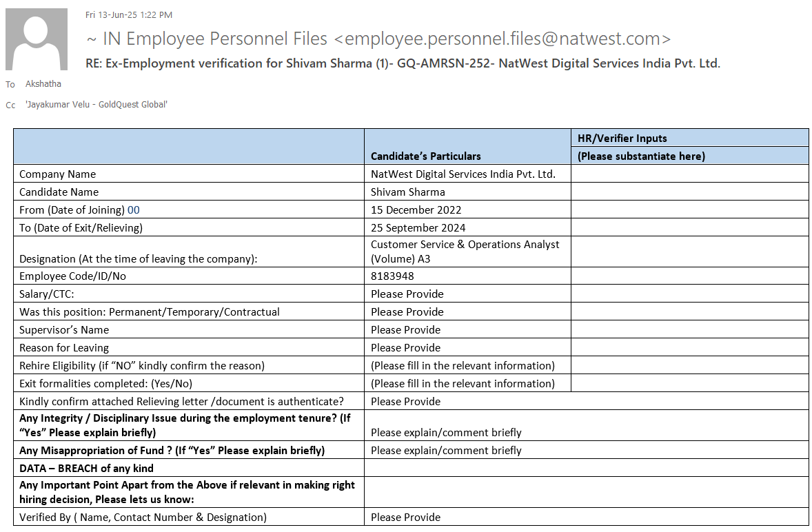Click 'Any Integrity / Disciplinary Issue' bold label
This screenshot has width=812, height=532.
click(x=185, y=425)
